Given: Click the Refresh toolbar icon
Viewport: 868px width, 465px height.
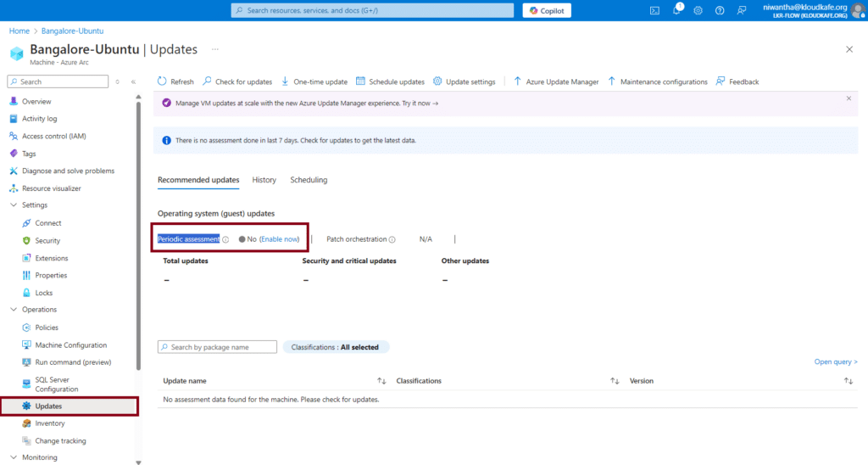Looking at the screenshot, I should pyautogui.click(x=162, y=81).
